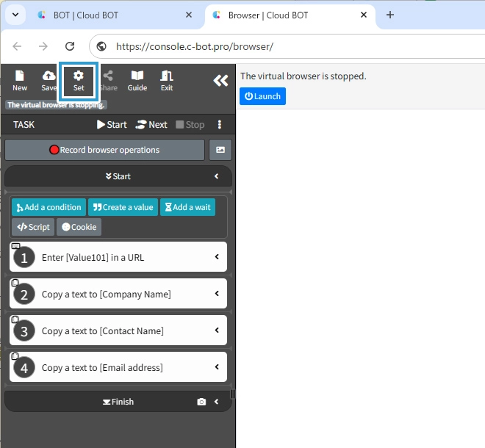485x448 pixels.
Task: Collapse side panel with double chevron
Action: click(220, 81)
